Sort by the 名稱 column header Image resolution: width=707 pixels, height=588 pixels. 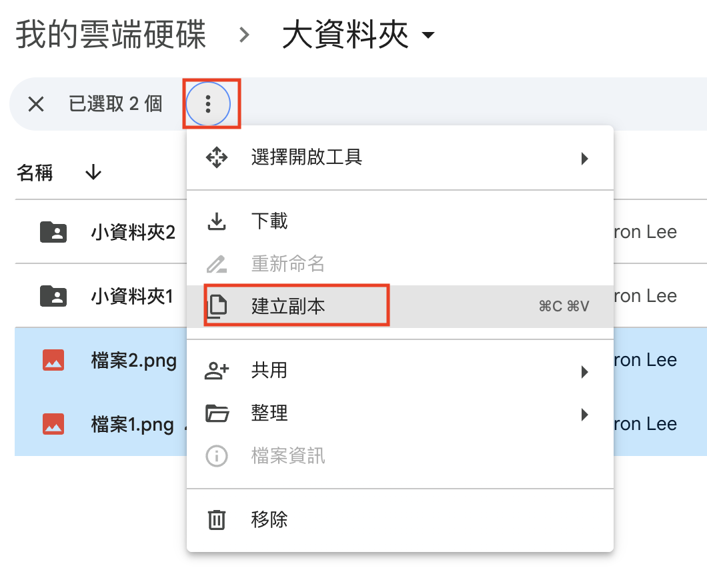(x=35, y=173)
